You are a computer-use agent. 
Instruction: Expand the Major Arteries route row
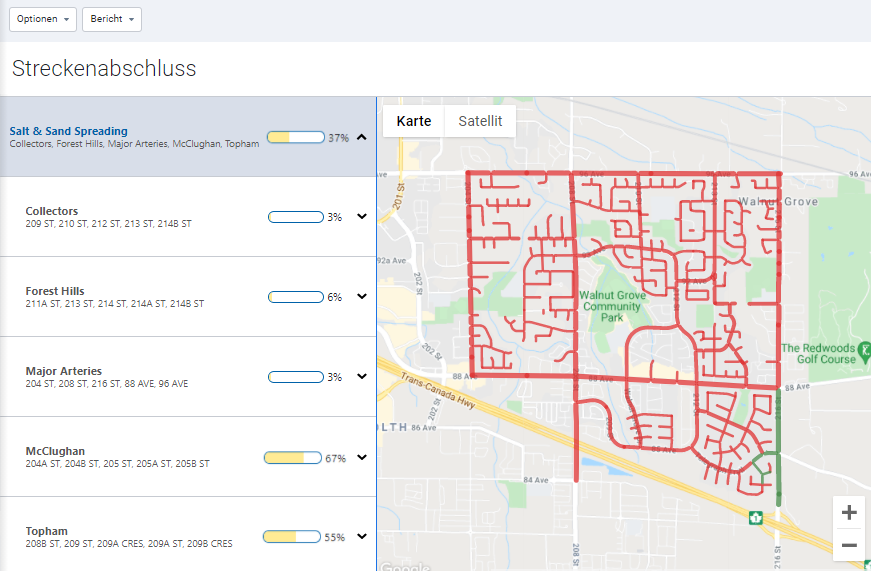pyautogui.click(x=362, y=377)
